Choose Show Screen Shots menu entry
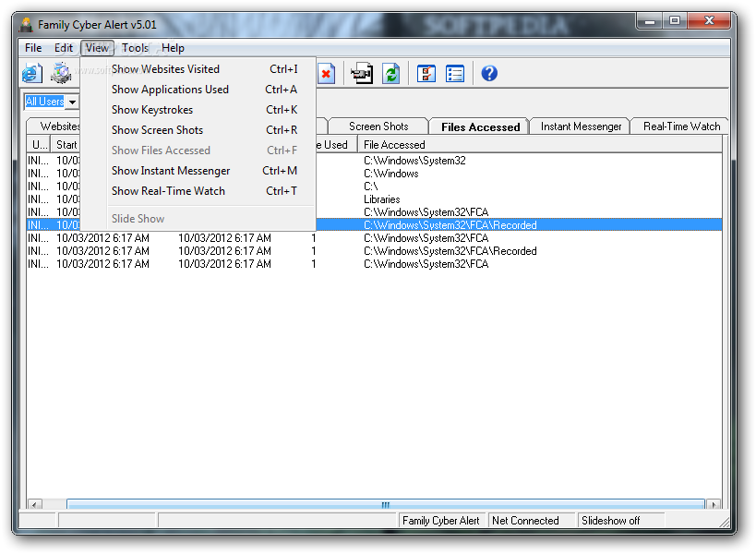This screenshot has width=756, height=554. 198,129
